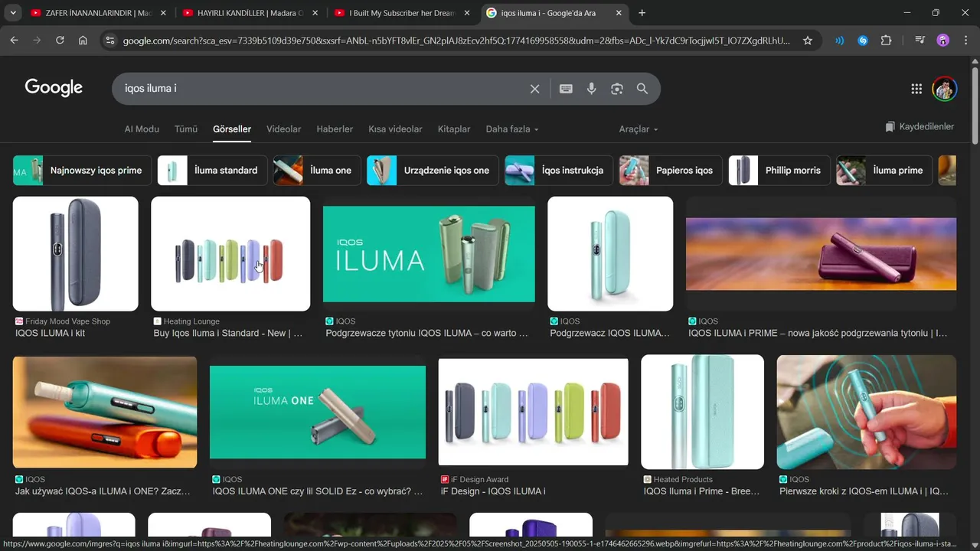
Task: Expand the Araçlar tools dropdown
Action: 639,129
